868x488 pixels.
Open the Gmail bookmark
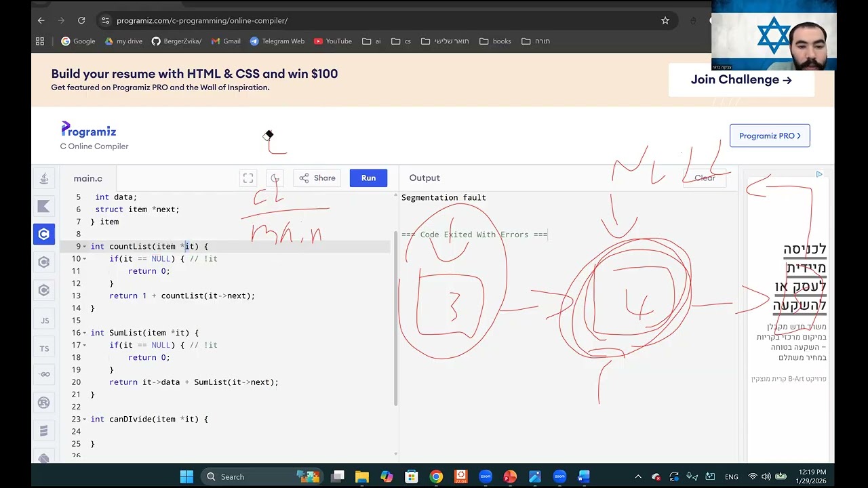[x=226, y=41]
